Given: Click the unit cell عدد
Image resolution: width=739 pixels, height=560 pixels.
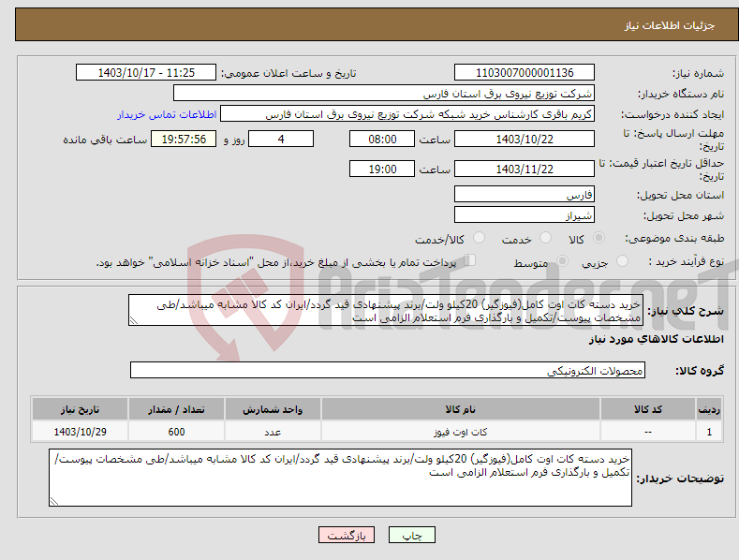Looking at the screenshot, I should pyautogui.click(x=273, y=432).
